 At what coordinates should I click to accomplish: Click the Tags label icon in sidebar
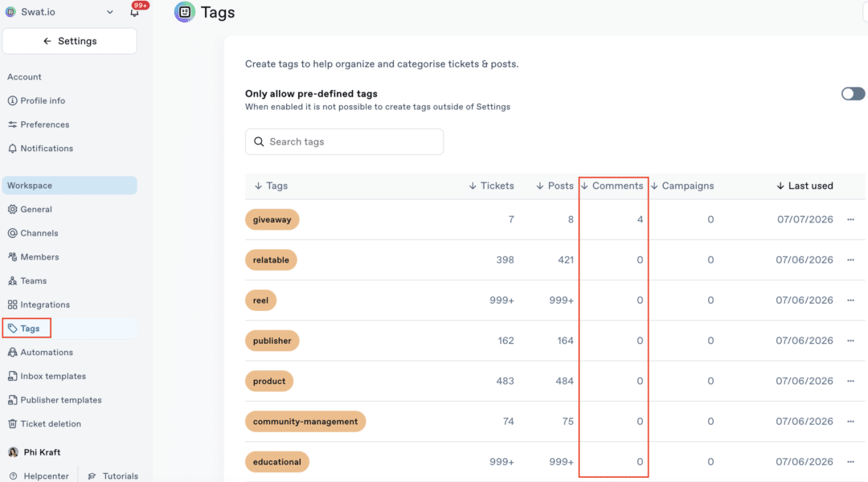[x=12, y=328]
